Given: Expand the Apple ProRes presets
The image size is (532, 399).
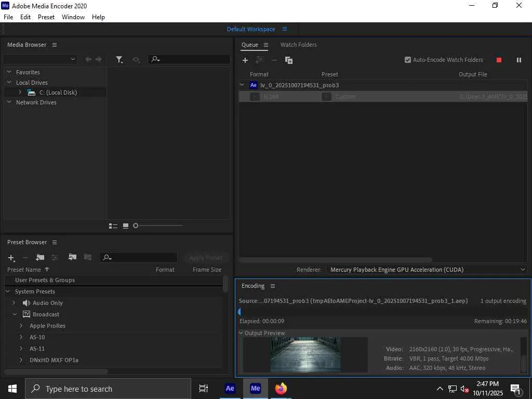Looking at the screenshot, I should coord(21,326).
